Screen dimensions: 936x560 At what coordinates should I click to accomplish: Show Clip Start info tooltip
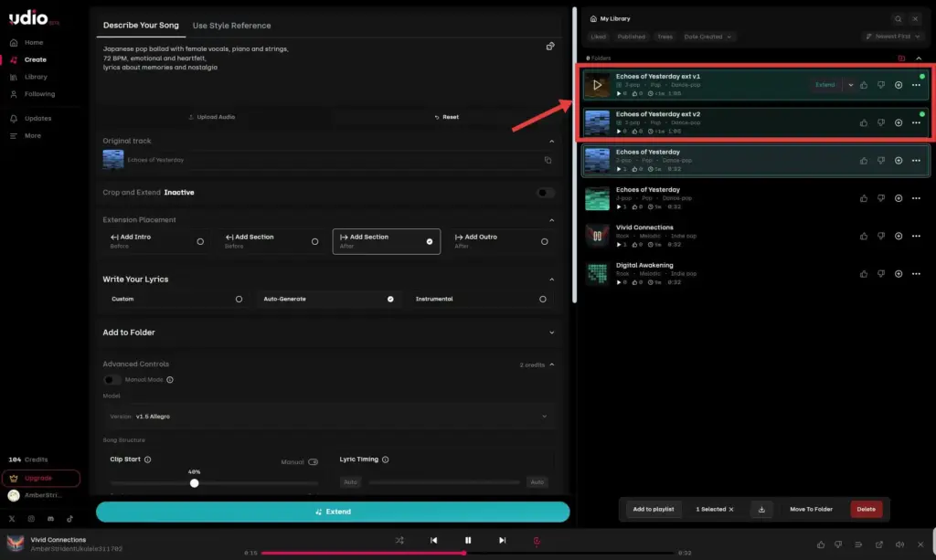147,460
